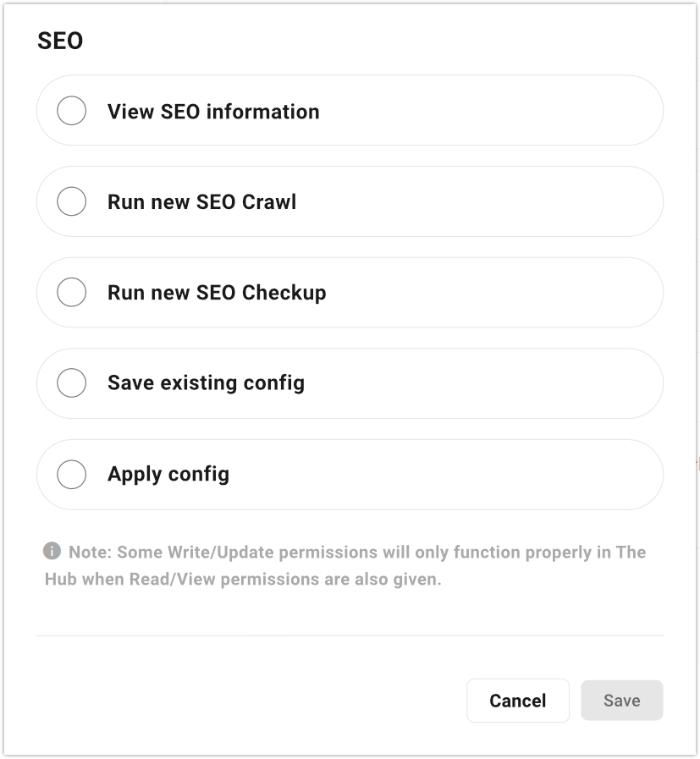Select the Save existing config radio button

point(71,382)
